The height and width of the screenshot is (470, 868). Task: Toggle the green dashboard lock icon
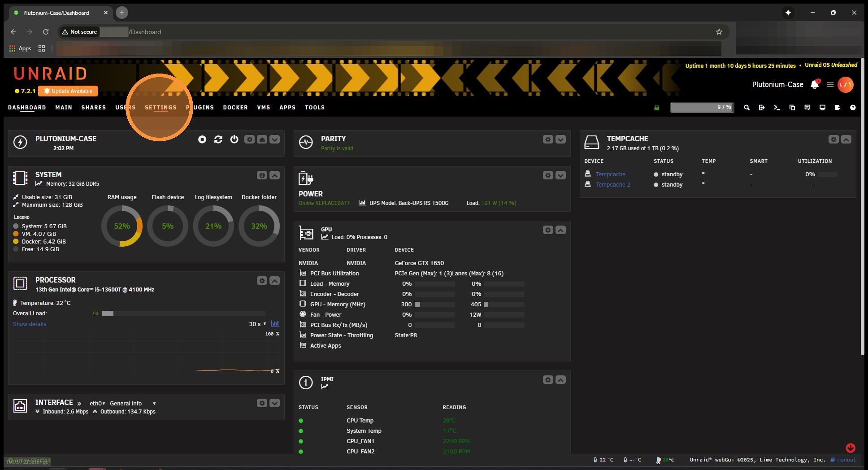[657, 108]
